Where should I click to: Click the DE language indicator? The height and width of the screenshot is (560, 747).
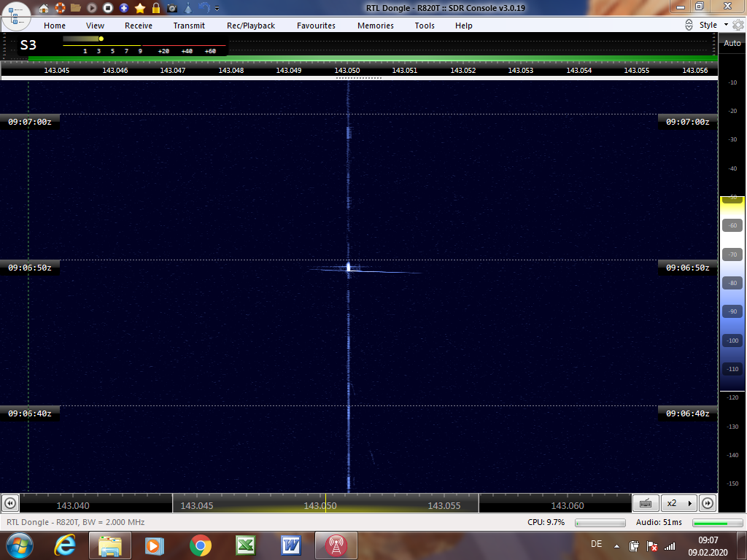(596, 544)
